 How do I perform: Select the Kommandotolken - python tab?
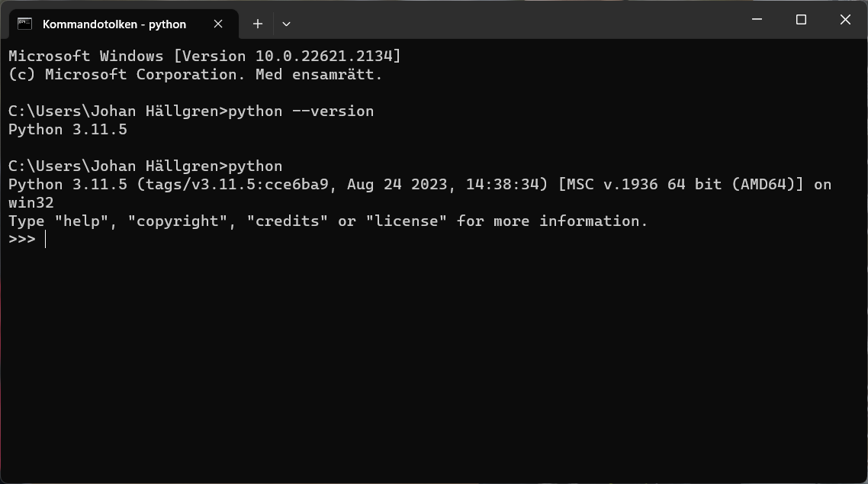pos(114,24)
